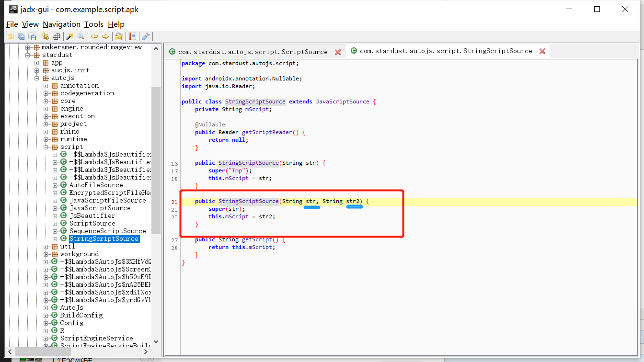The height and width of the screenshot is (362, 644).
Task: Click the EncryptedScriptFileHe class icon
Action: [x=64, y=193]
